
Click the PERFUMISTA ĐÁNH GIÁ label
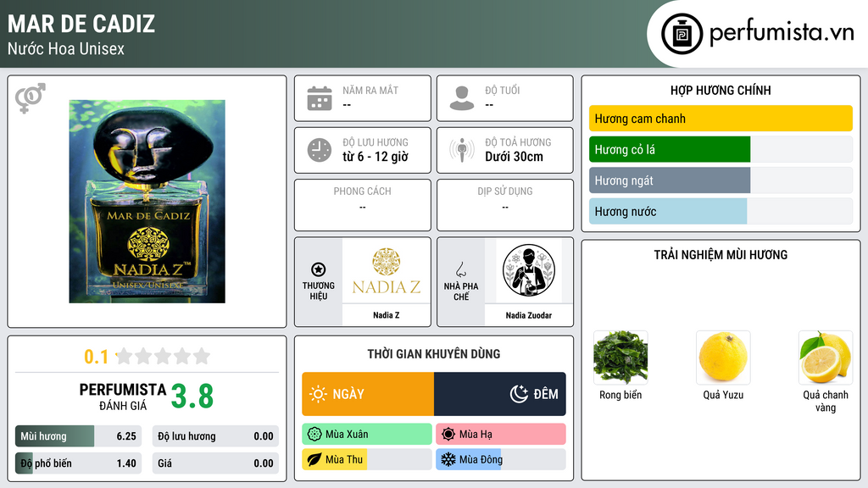[122, 396]
